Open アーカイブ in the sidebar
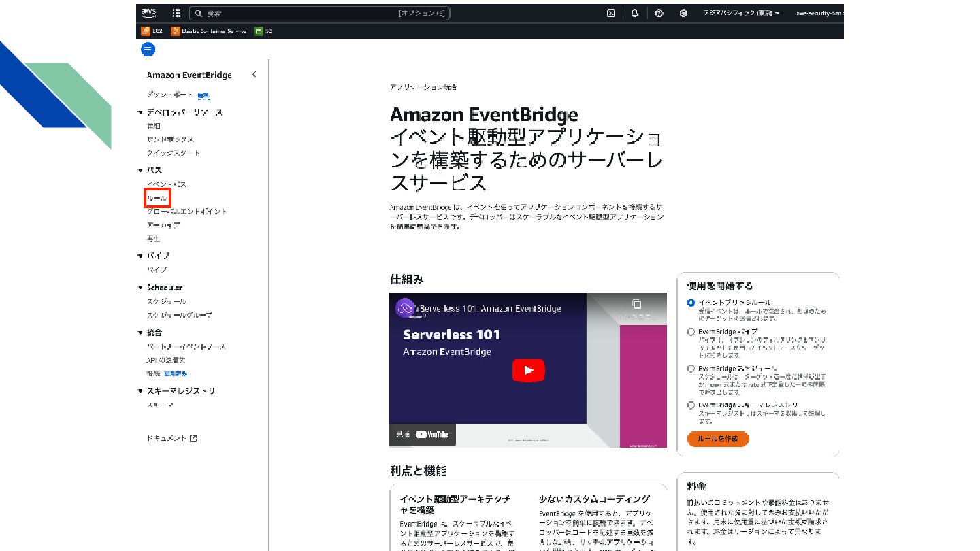 [x=163, y=225]
